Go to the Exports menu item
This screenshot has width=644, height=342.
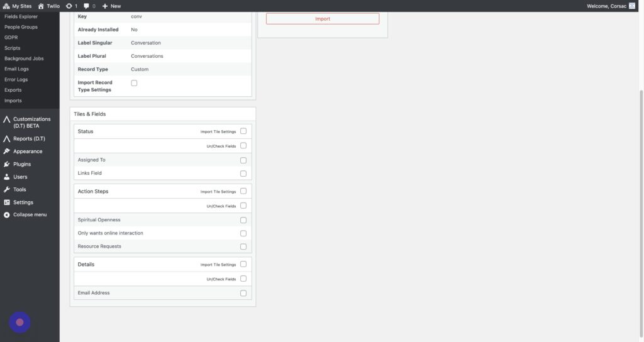coord(13,90)
